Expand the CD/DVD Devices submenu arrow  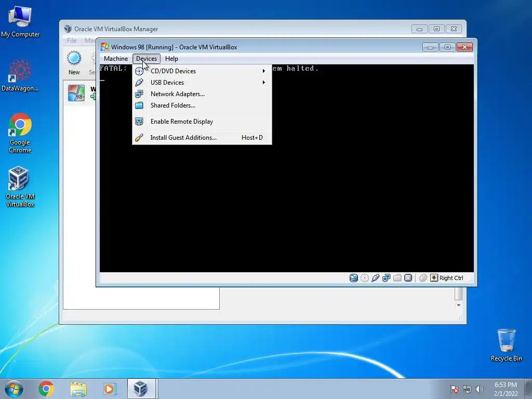(263, 71)
